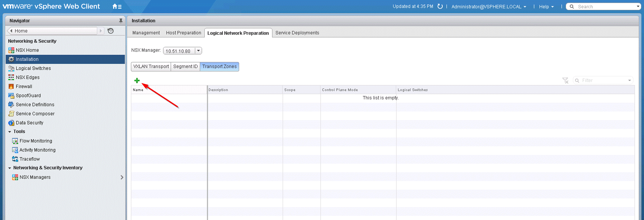Click the clear filter funnel icon
This screenshot has width=644, height=220.
tap(565, 81)
